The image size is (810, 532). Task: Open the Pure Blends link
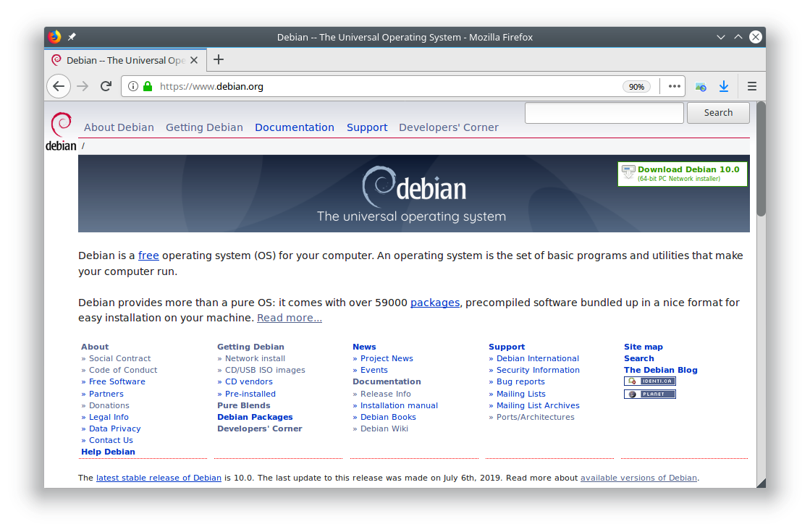click(x=243, y=405)
